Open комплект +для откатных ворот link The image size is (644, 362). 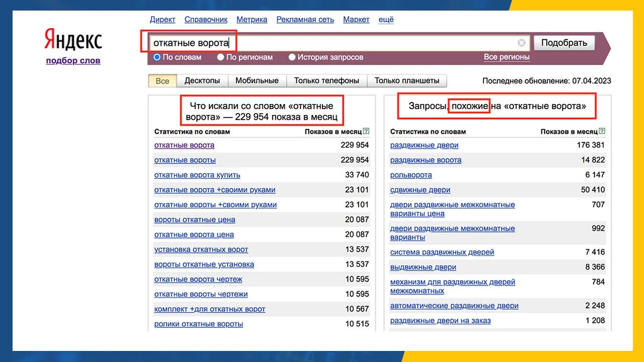tap(210, 309)
